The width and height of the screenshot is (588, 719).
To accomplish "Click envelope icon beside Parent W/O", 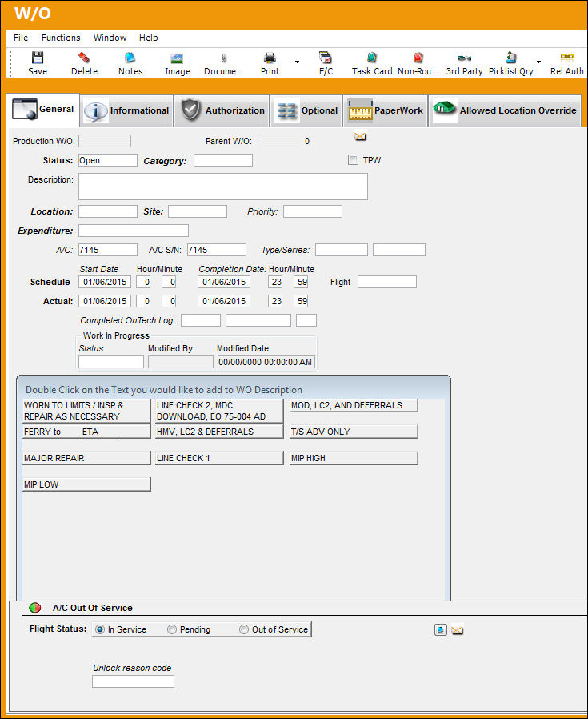I will (360, 136).
